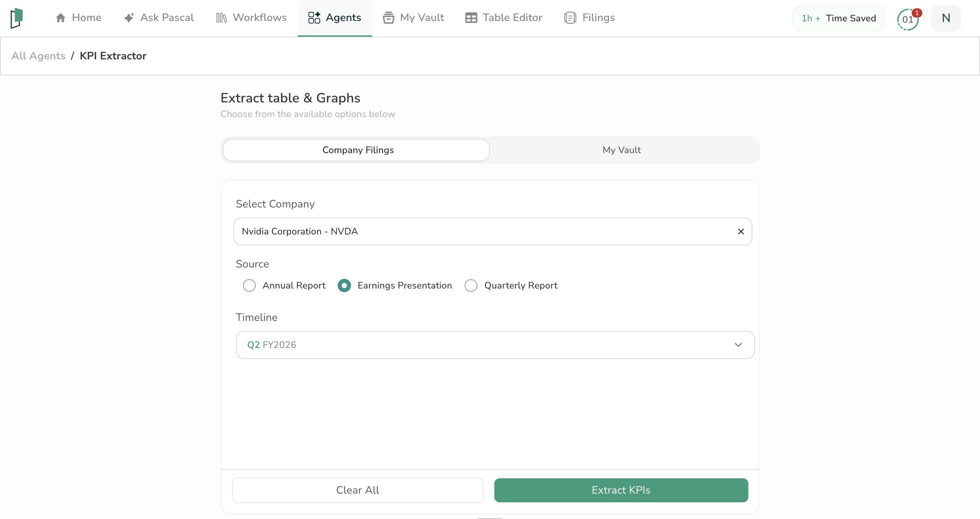Select the Earnings Presentation radio button
Viewport: 980px width, 519px height.
click(344, 286)
